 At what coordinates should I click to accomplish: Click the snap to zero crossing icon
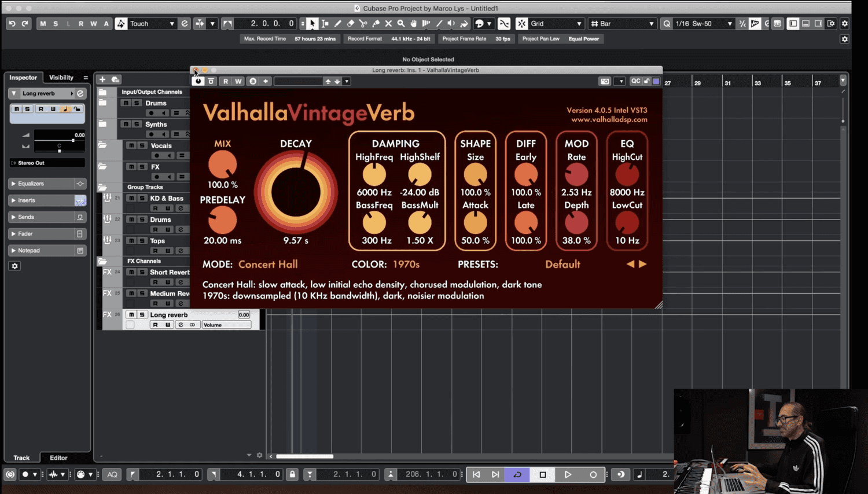(x=504, y=24)
